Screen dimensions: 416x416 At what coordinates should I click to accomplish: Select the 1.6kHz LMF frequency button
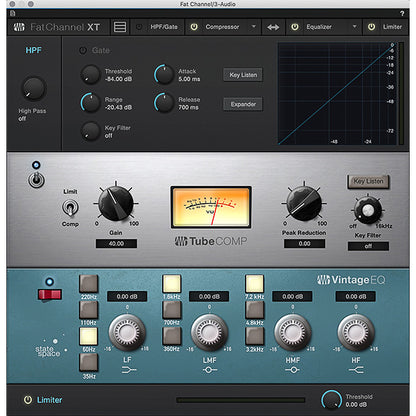172,283
